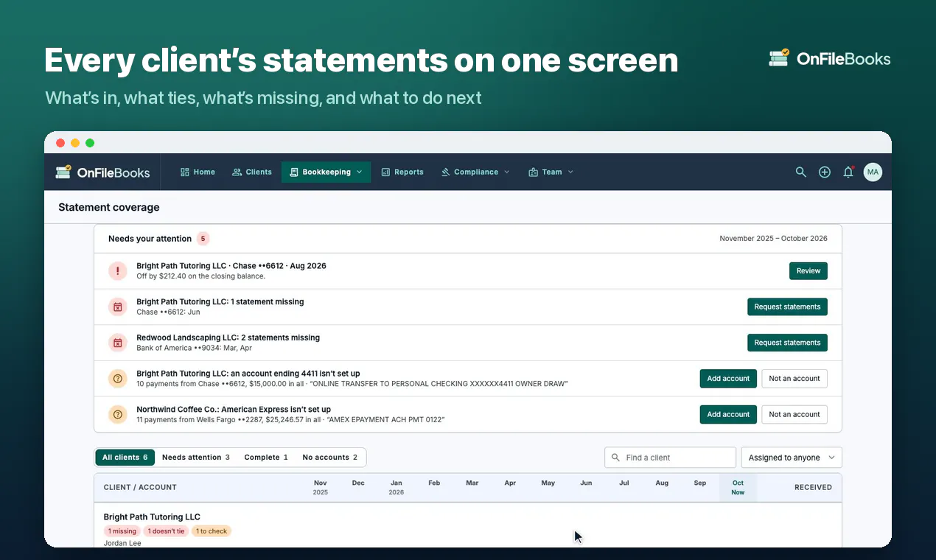Screen dimensions: 936x560
Task: Click the CLIENT / ACCOUNT column header
Action: (x=140, y=487)
